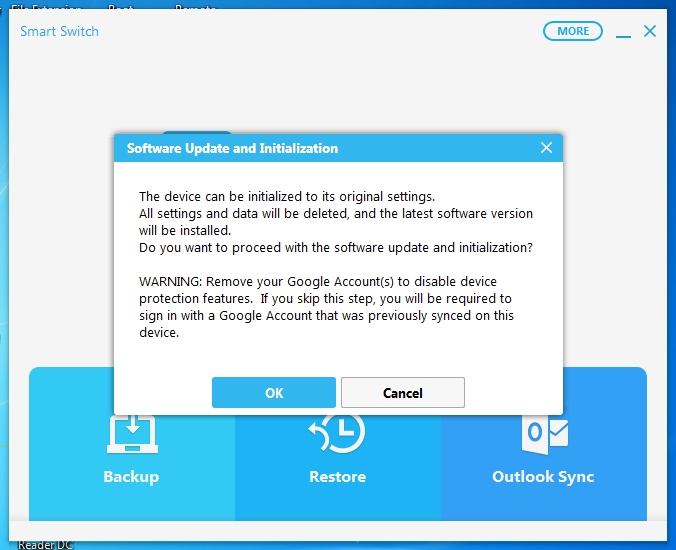
Task: Close the Smart Switch window
Action: click(650, 31)
